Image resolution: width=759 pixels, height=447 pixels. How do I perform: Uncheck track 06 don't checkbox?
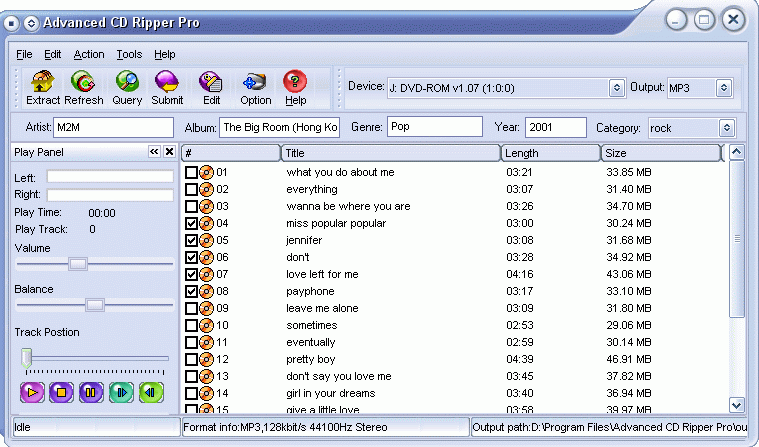pyautogui.click(x=191, y=257)
